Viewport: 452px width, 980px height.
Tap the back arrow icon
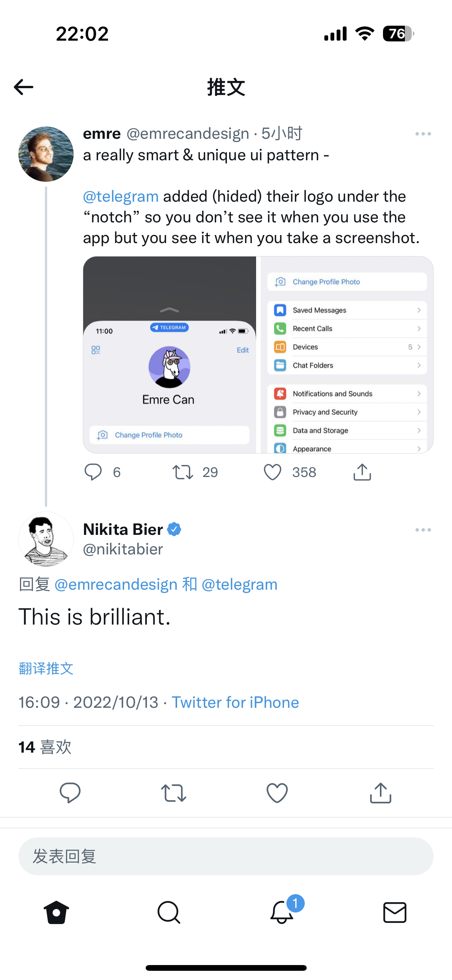24,87
